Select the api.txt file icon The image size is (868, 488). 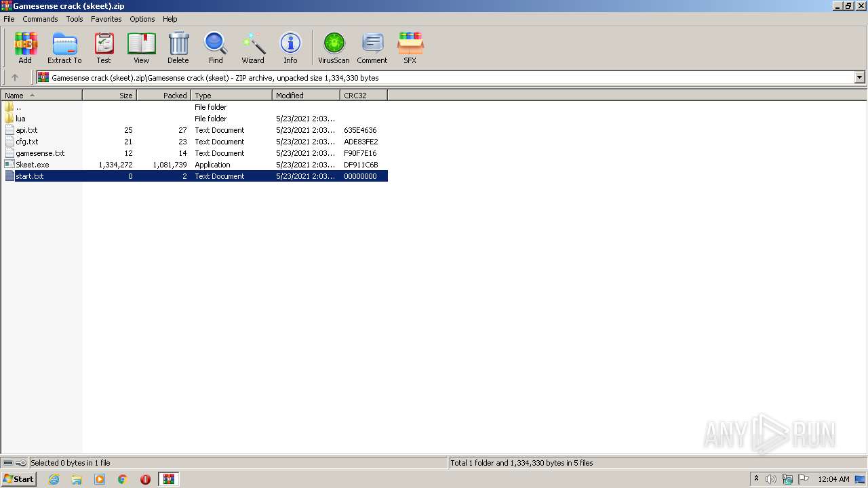(9, 130)
